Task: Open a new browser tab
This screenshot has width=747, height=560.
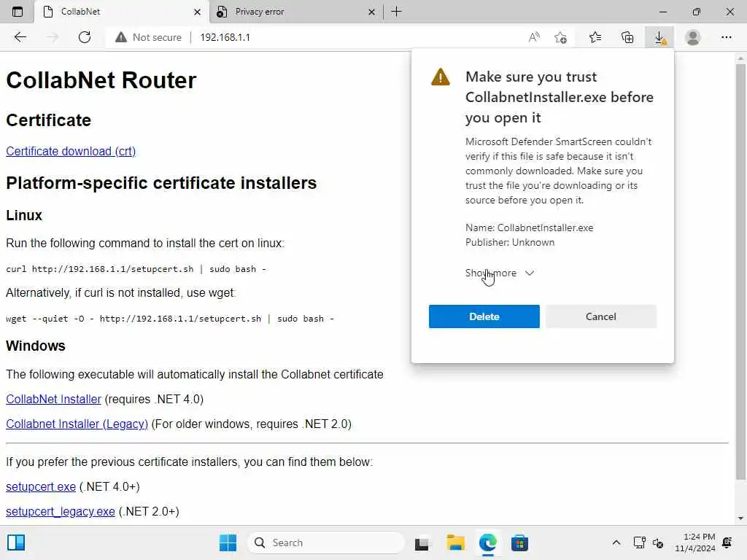Action: (x=396, y=12)
